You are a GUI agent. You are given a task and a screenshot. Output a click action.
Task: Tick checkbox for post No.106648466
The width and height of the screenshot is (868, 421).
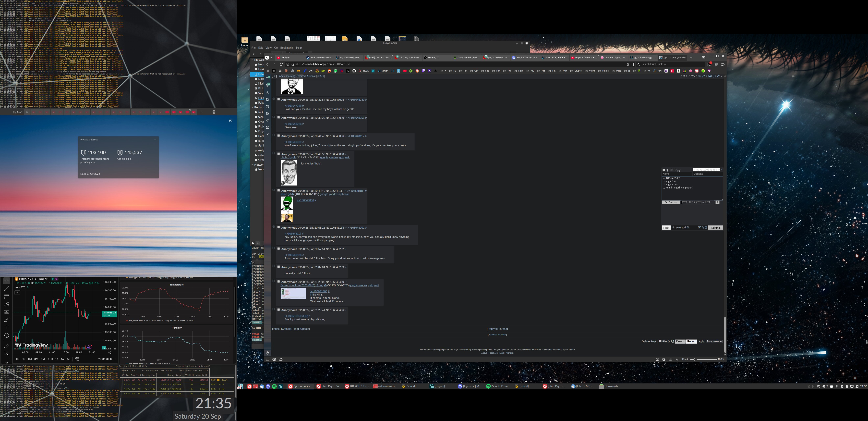[278, 310]
